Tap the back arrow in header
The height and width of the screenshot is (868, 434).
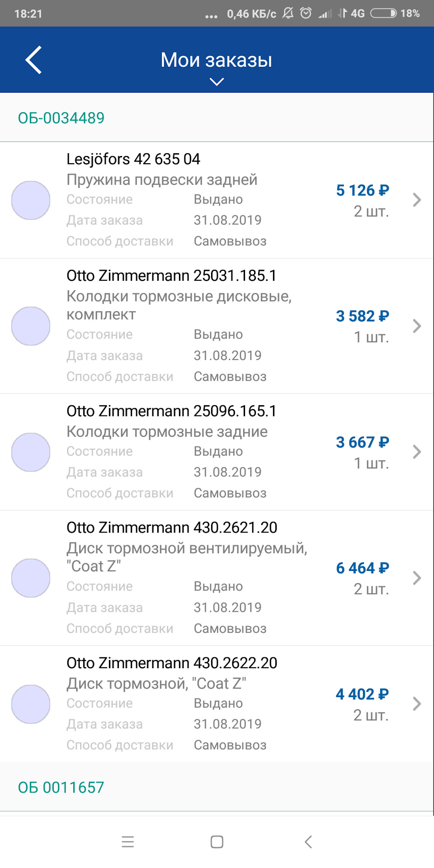(33, 60)
